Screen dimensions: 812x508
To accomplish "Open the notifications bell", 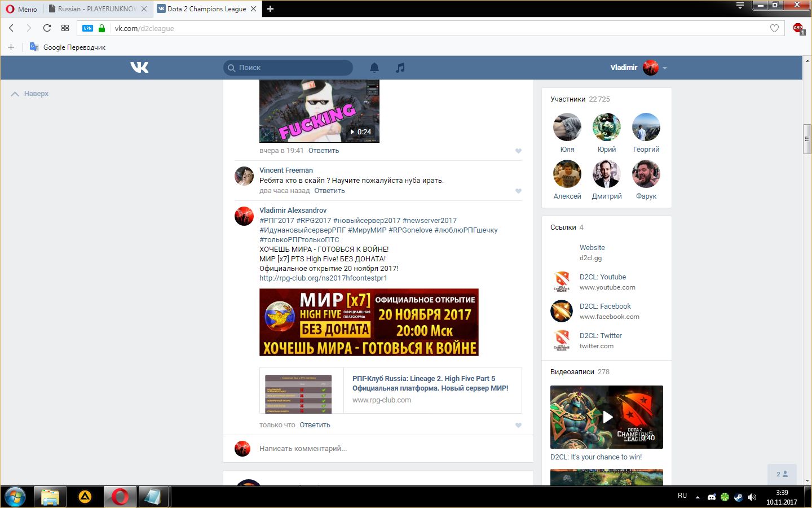I will 374,68.
